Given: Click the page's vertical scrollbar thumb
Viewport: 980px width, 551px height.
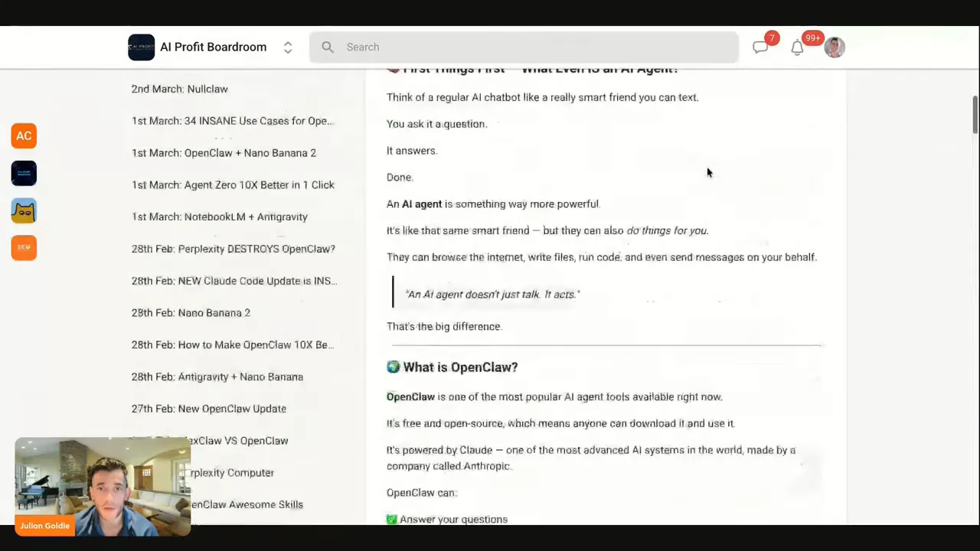Looking at the screenshot, I should [x=975, y=115].
